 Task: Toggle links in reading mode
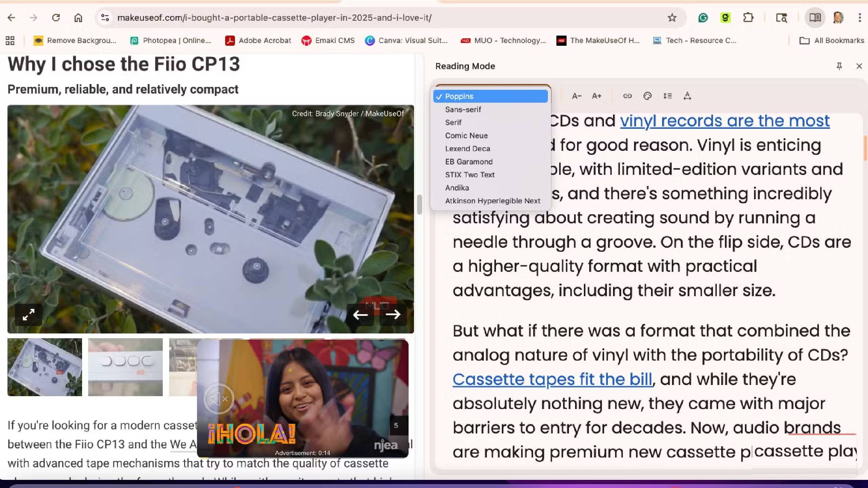tap(627, 96)
